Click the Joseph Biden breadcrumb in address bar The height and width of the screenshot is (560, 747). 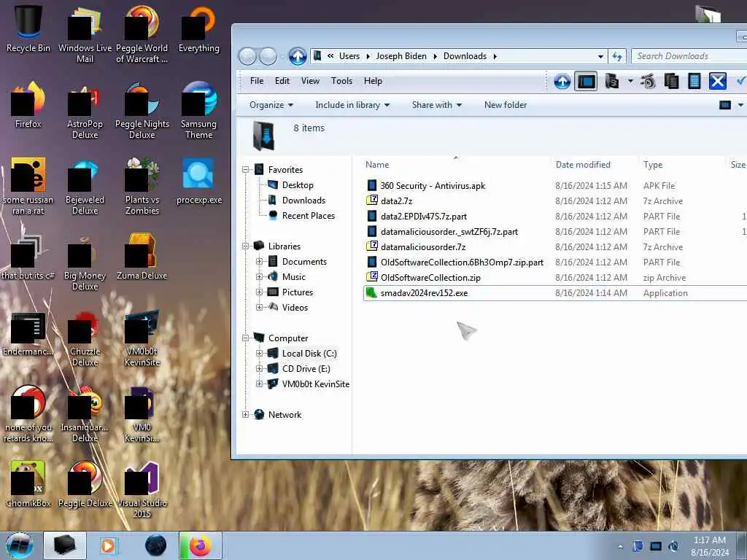(401, 56)
